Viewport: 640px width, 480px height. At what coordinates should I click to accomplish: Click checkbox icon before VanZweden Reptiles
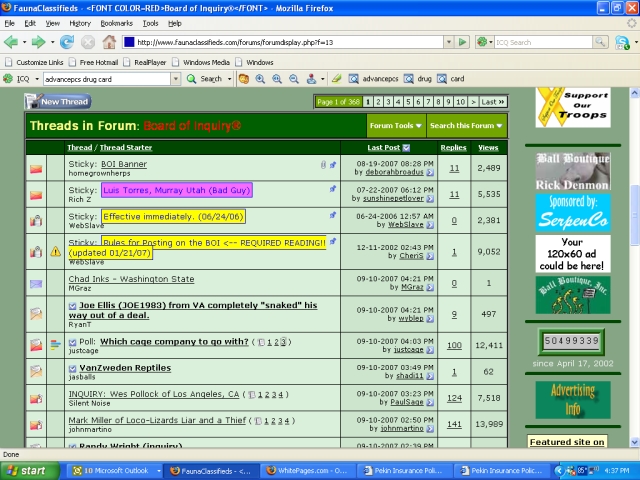tap(72, 369)
